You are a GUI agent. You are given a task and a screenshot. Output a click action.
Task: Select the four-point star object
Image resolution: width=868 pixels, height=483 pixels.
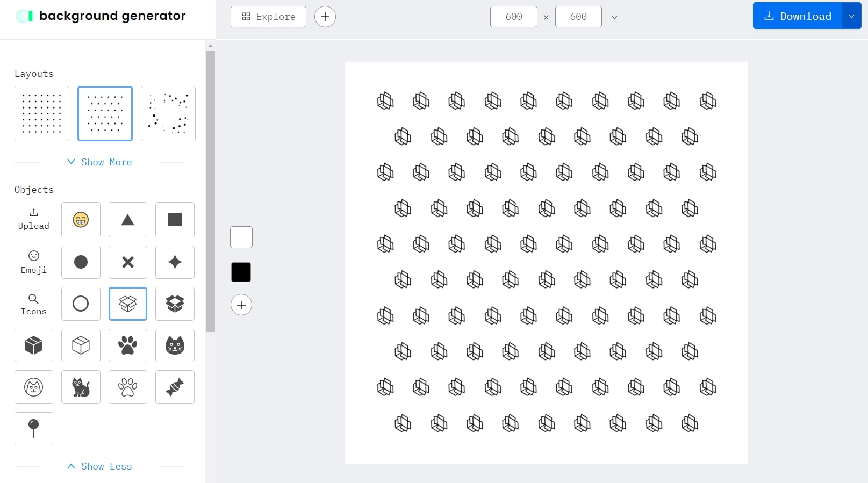click(x=175, y=262)
